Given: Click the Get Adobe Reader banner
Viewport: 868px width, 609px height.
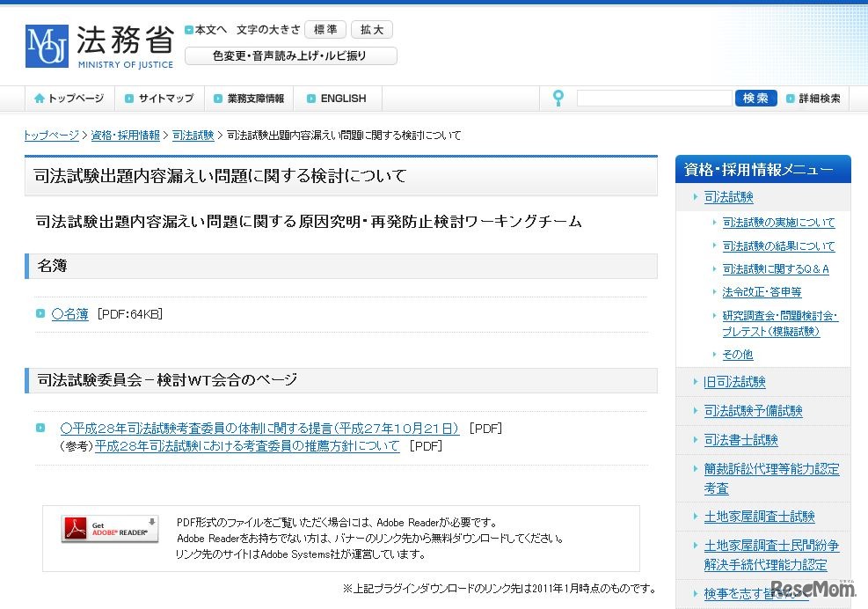Looking at the screenshot, I should (109, 528).
